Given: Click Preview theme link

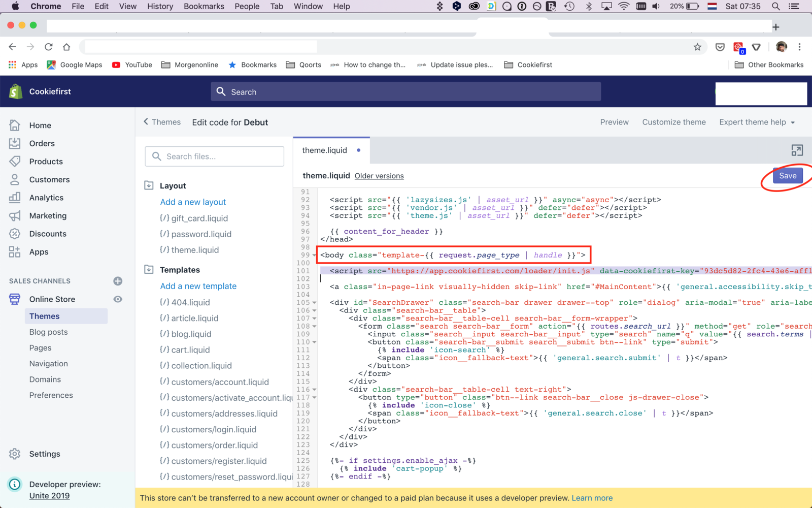Looking at the screenshot, I should click(x=614, y=122).
